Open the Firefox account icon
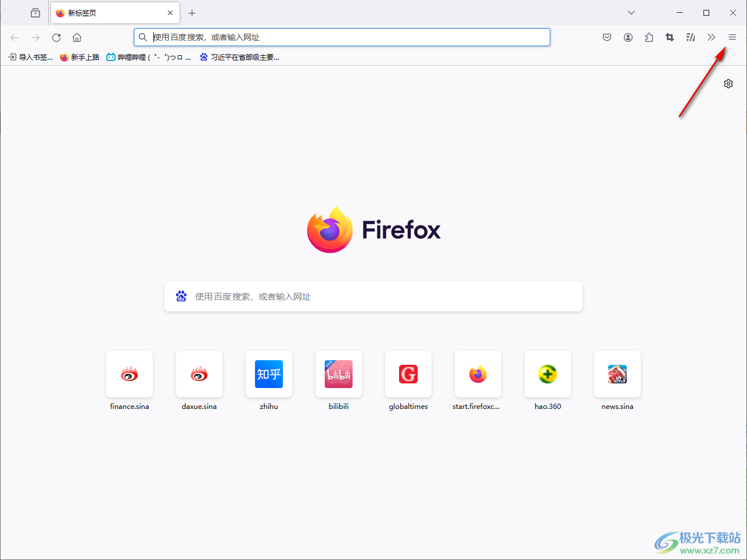747x560 pixels. [x=628, y=37]
